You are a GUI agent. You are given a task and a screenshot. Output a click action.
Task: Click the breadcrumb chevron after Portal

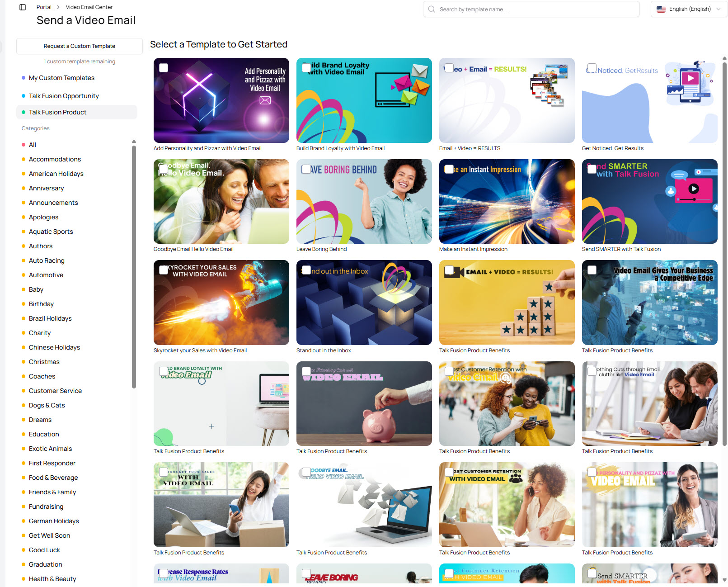(58, 7)
